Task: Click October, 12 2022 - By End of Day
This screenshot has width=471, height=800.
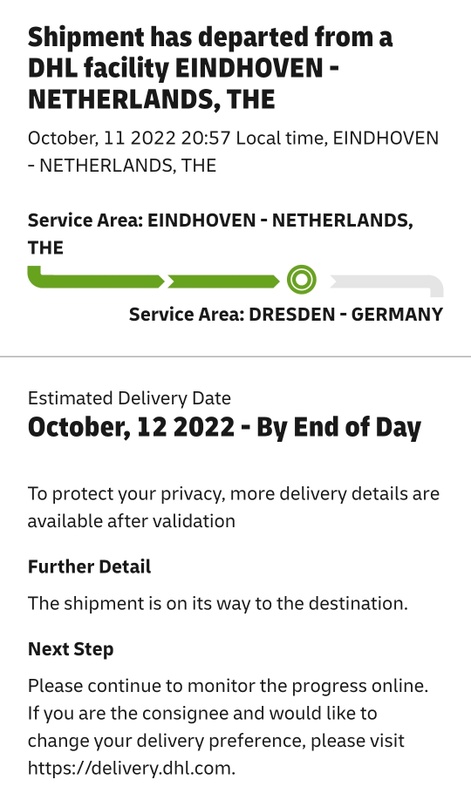Action: [x=225, y=428]
